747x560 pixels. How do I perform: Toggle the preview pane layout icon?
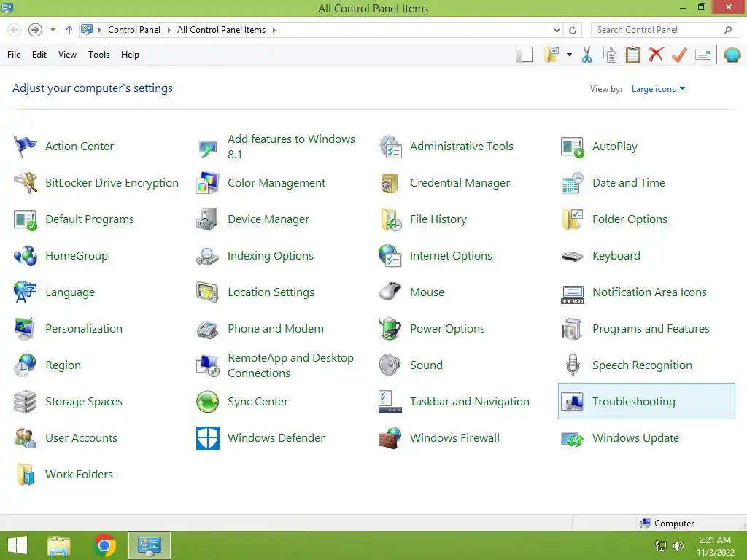coord(524,55)
